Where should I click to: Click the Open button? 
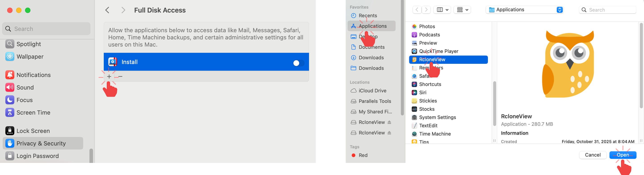click(623, 155)
